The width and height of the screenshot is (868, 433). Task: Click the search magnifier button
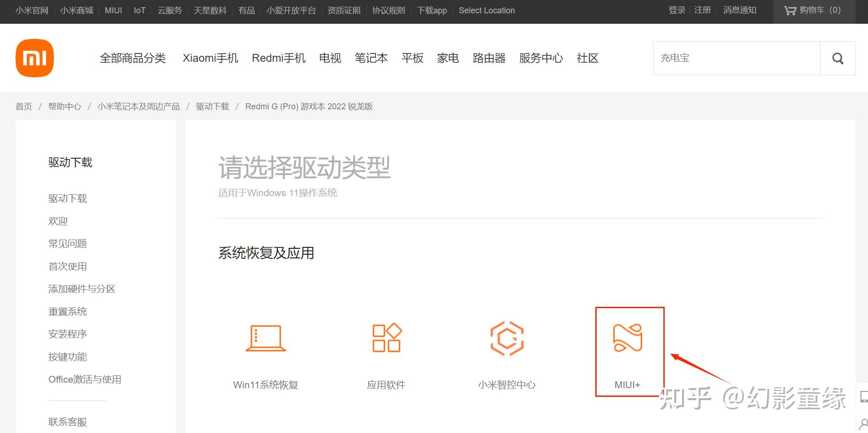coord(838,58)
